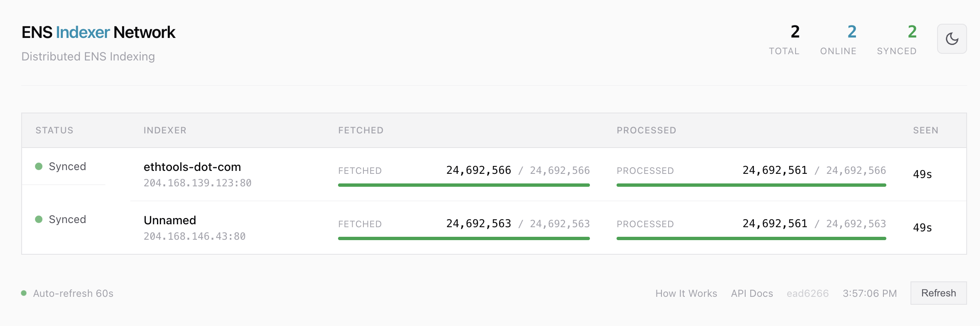
Task: Click the STATUS column header
Action: (54, 130)
